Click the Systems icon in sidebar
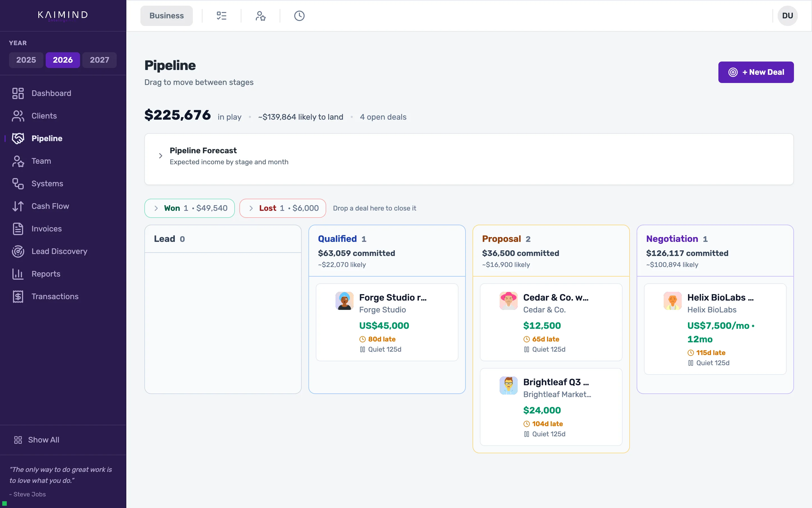The width and height of the screenshot is (812, 508). click(x=18, y=183)
